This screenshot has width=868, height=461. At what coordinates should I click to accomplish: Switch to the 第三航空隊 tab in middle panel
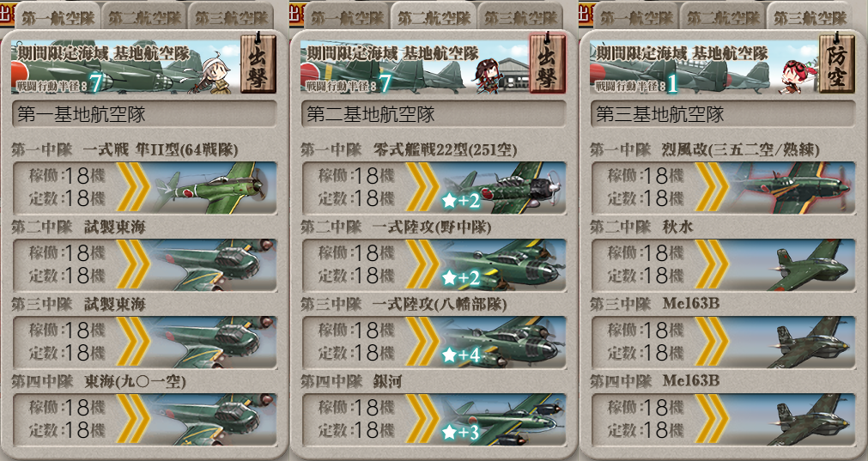pos(521,18)
